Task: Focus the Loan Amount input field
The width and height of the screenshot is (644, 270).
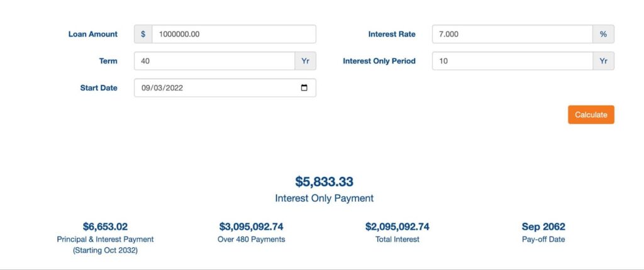Action: (x=233, y=34)
